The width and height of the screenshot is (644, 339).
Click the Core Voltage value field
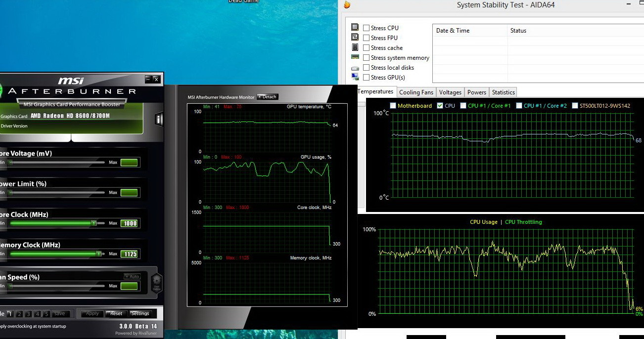click(130, 162)
